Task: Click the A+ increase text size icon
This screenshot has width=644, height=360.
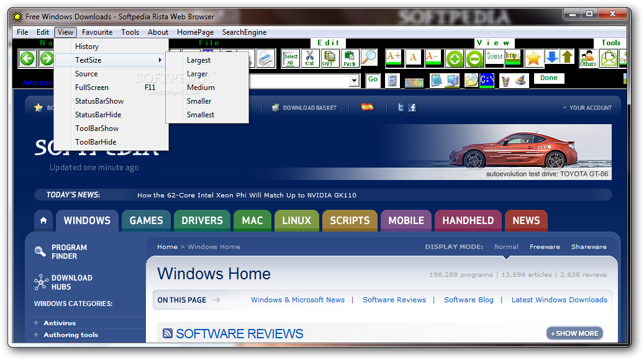Action: coord(394,58)
